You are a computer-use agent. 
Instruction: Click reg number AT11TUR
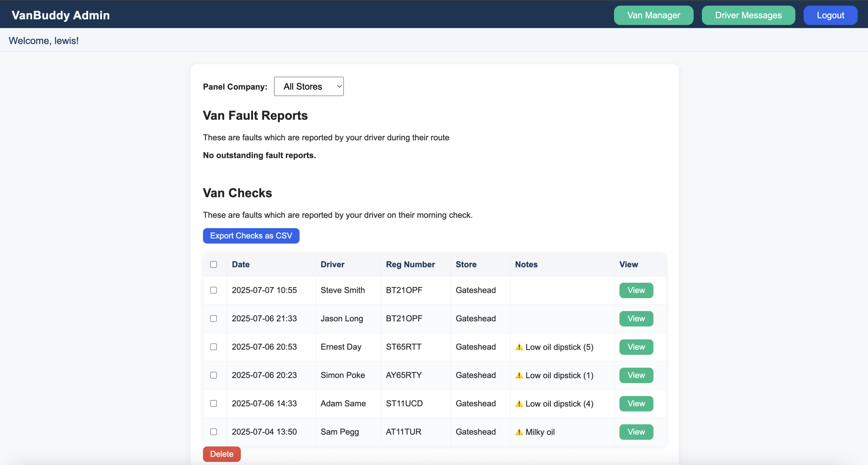[403, 432]
